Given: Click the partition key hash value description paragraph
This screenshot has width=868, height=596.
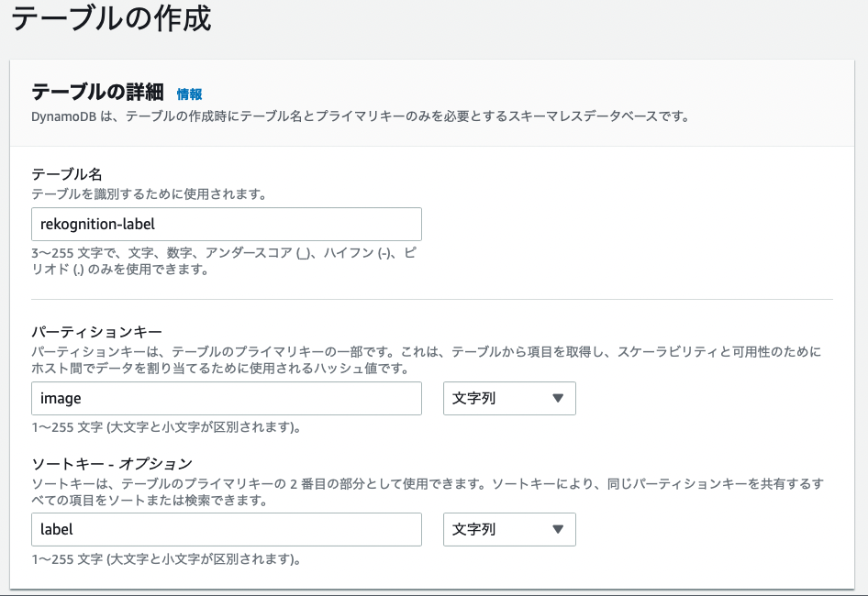Looking at the screenshot, I should 427,359.
